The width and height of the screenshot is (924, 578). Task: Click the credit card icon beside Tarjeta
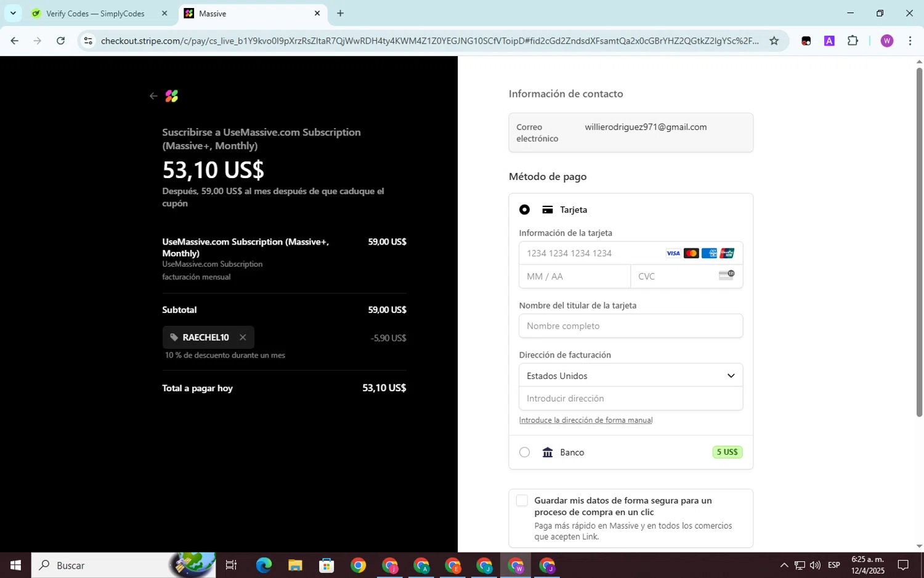pos(548,210)
